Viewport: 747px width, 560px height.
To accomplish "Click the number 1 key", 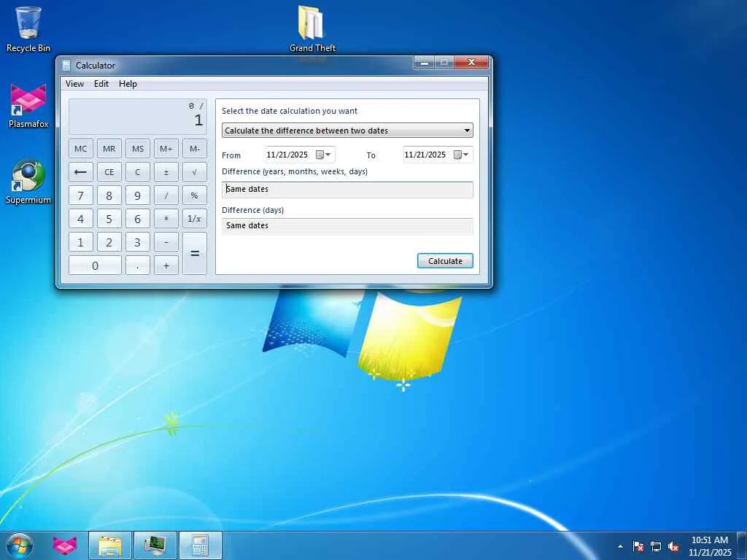I will pos(80,242).
